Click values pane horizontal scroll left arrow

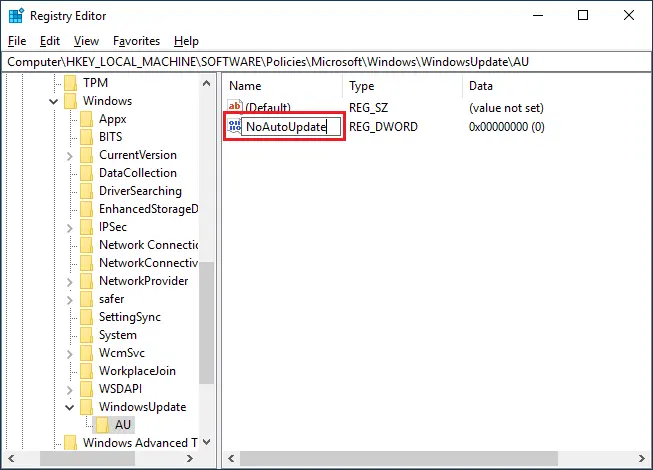[x=231, y=458]
